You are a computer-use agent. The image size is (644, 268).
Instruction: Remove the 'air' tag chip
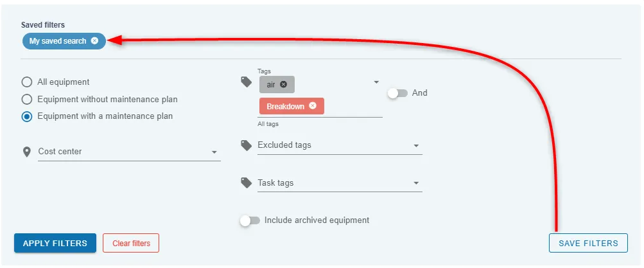[x=283, y=85]
